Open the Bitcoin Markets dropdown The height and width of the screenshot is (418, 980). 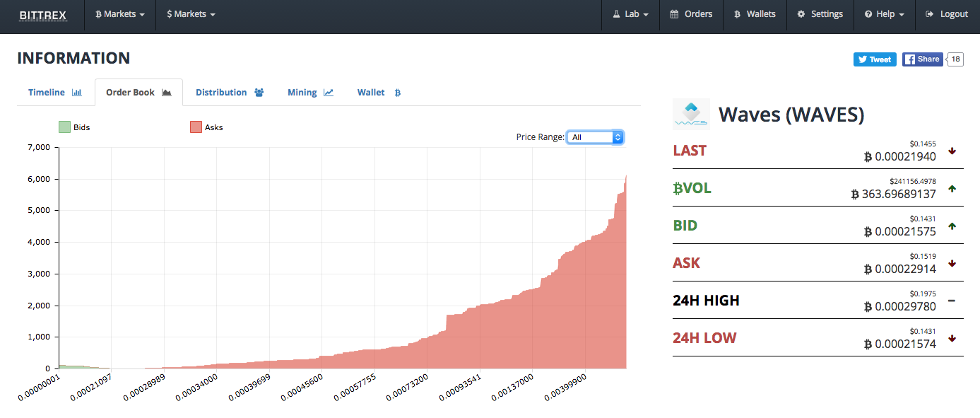(120, 14)
